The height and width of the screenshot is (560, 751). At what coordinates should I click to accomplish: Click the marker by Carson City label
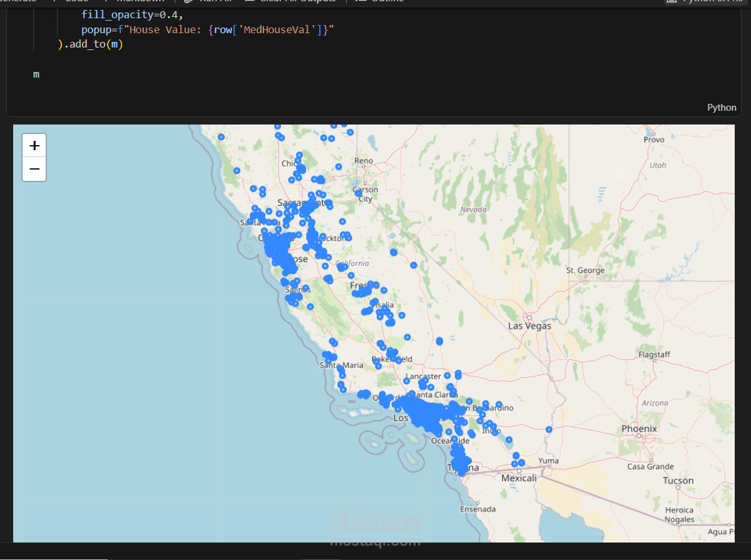[359, 194]
